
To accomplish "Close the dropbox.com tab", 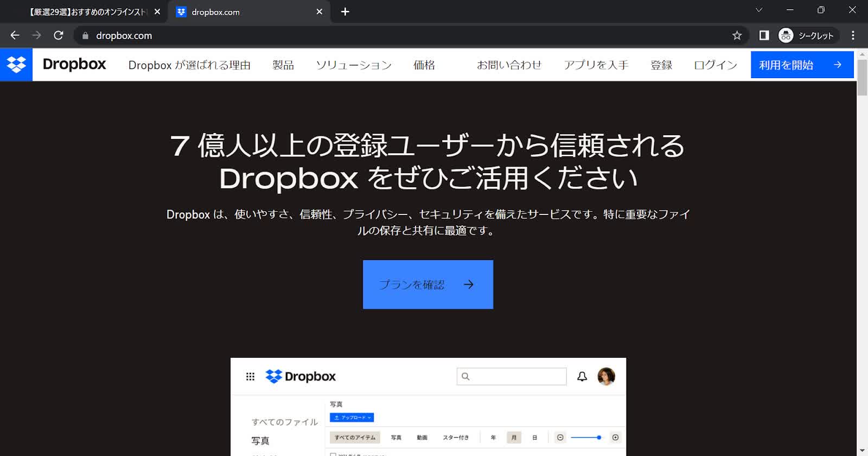I will (x=319, y=11).
